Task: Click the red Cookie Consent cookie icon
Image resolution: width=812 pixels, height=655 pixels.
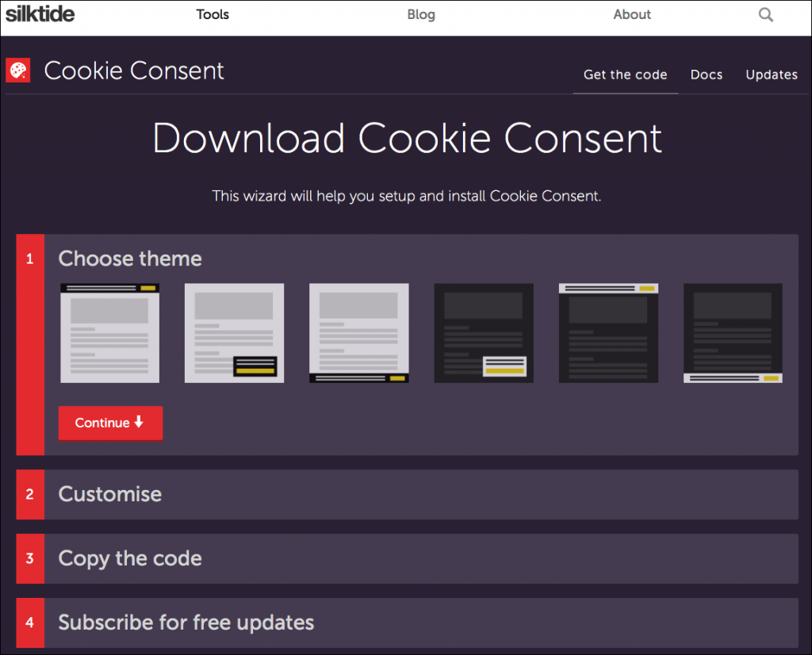Action: click(17, 71)
